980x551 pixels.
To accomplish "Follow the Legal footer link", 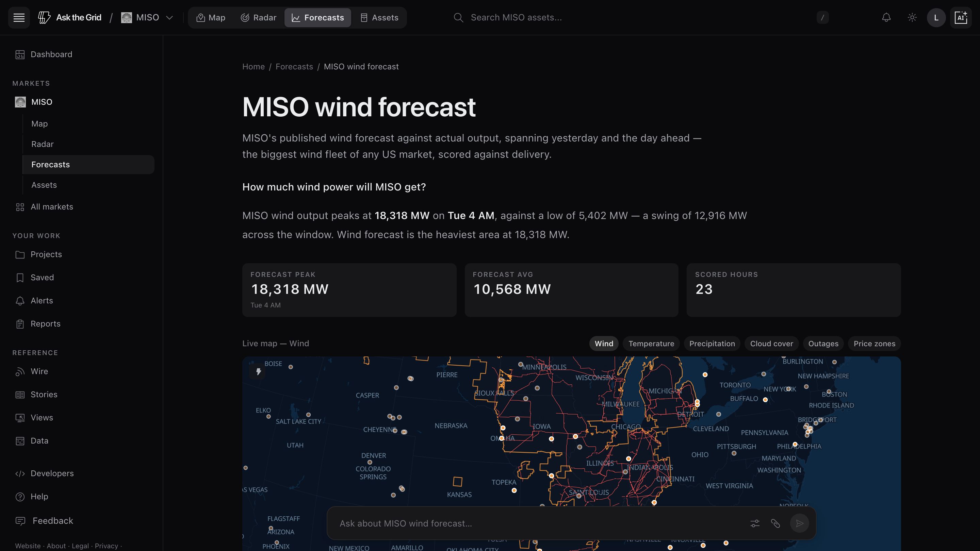I will click(80, 546).
